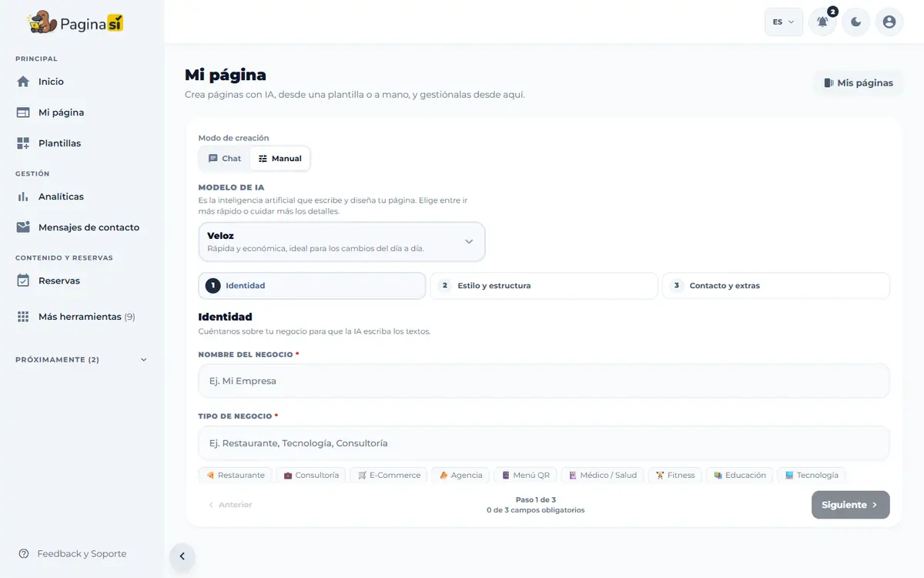Image resolution: width=924 pixels, height=578 pixels.
Task: Select the Restaurante business type chip
Action: 236,475
